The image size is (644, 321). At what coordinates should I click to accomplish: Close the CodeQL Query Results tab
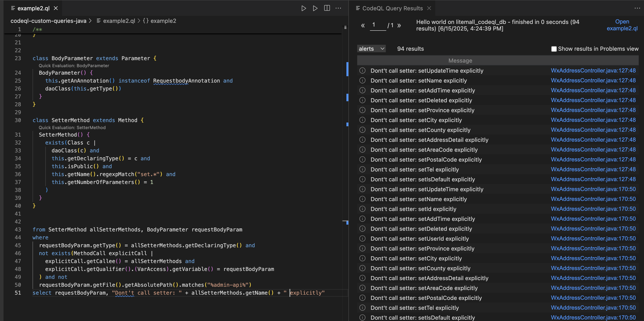tap(429, 8)
